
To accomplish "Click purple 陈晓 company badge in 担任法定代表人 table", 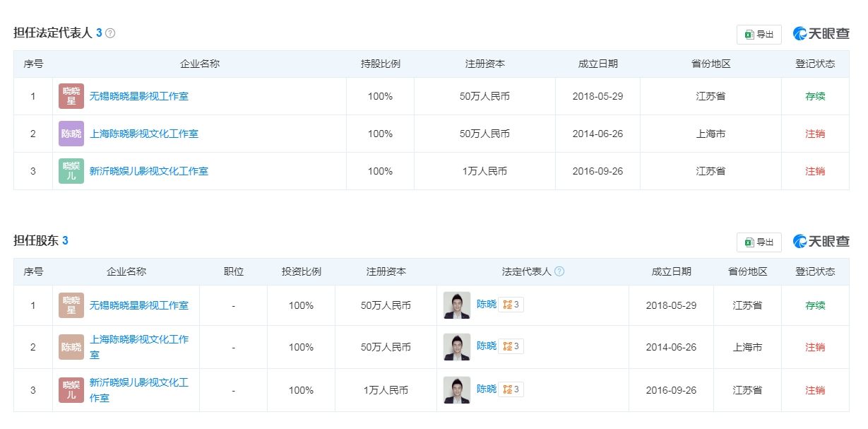I will [71, 134].
